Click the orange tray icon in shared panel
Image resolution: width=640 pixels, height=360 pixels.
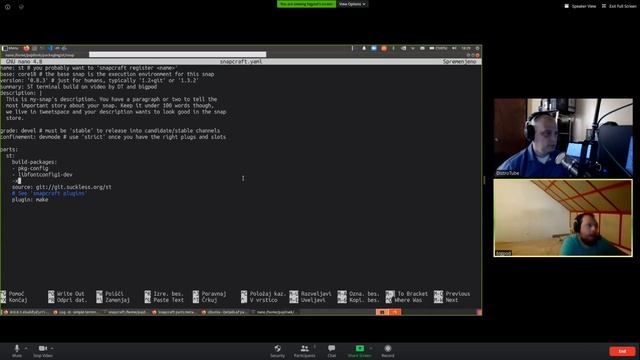384,48
